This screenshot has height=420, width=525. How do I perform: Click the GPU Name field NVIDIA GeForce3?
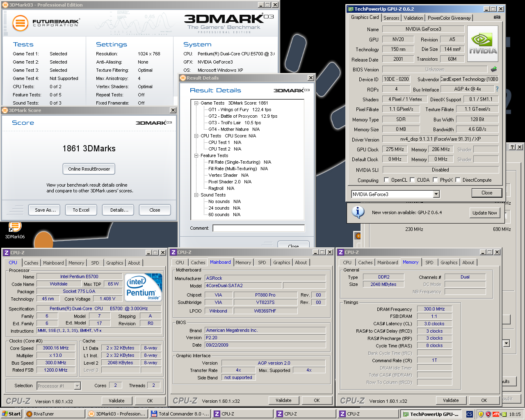[423, 29]
